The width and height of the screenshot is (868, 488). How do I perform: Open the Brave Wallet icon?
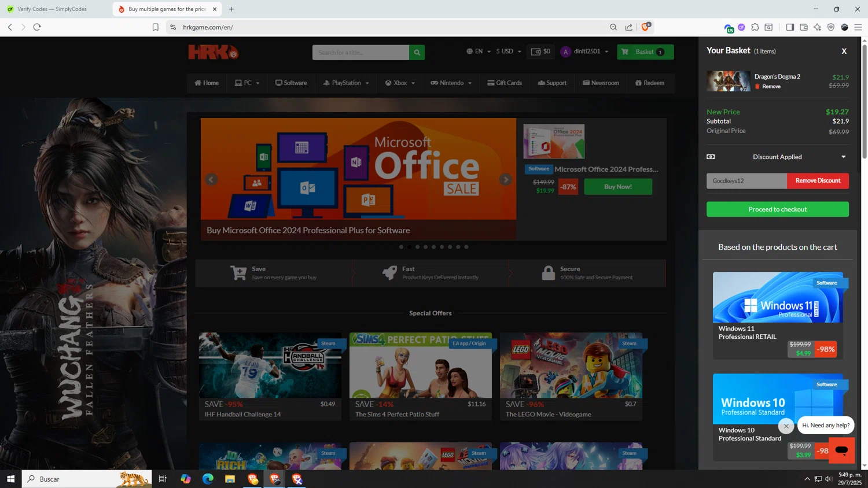click(804, 27)
